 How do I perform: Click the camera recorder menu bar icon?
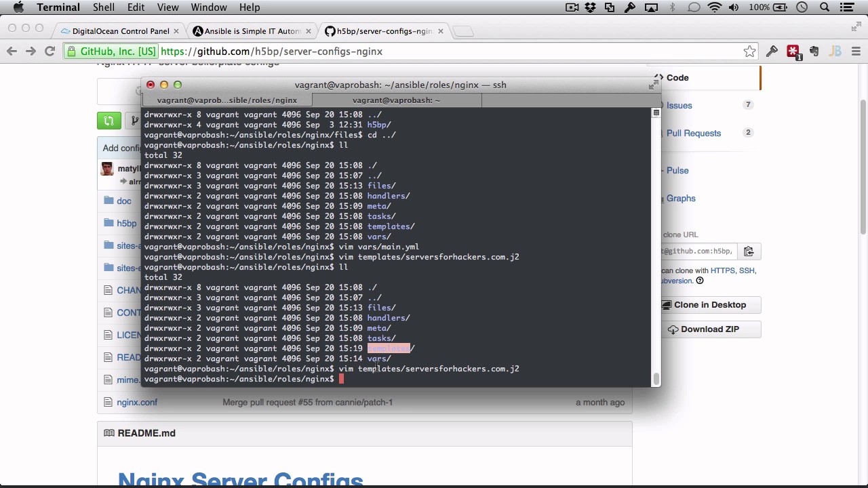[x=572, y=7]
